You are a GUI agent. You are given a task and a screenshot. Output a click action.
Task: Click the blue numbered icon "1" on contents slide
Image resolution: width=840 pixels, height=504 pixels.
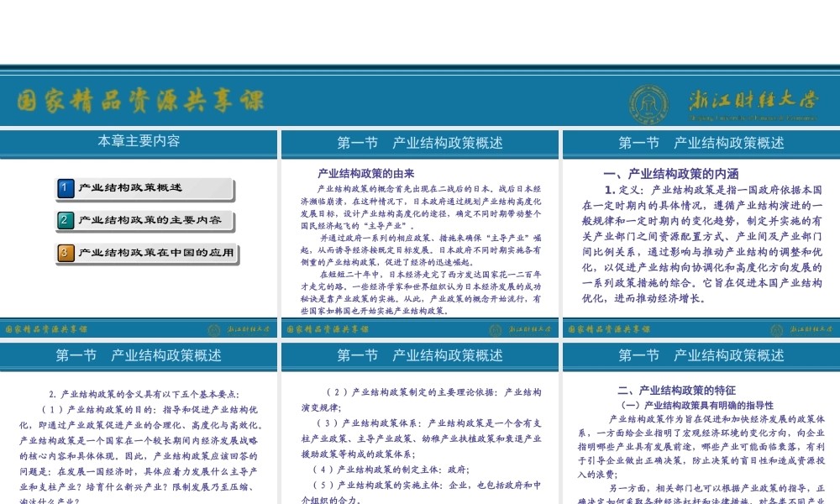(66, 188)
